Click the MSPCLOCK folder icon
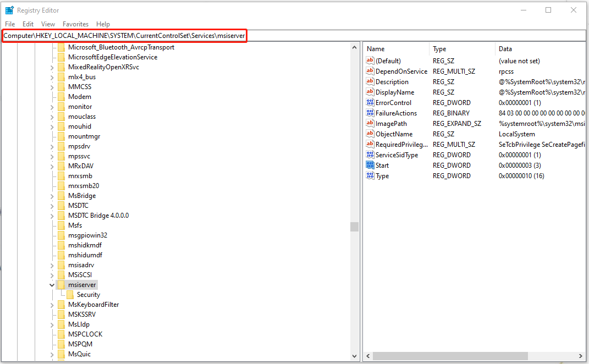589x364 pixels. tap(61, 334)
